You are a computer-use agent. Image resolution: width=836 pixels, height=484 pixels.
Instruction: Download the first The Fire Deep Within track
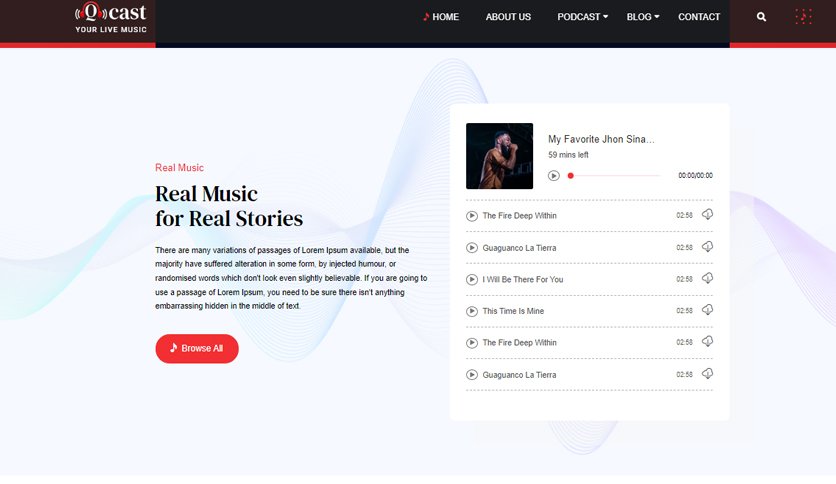[708, 214]
